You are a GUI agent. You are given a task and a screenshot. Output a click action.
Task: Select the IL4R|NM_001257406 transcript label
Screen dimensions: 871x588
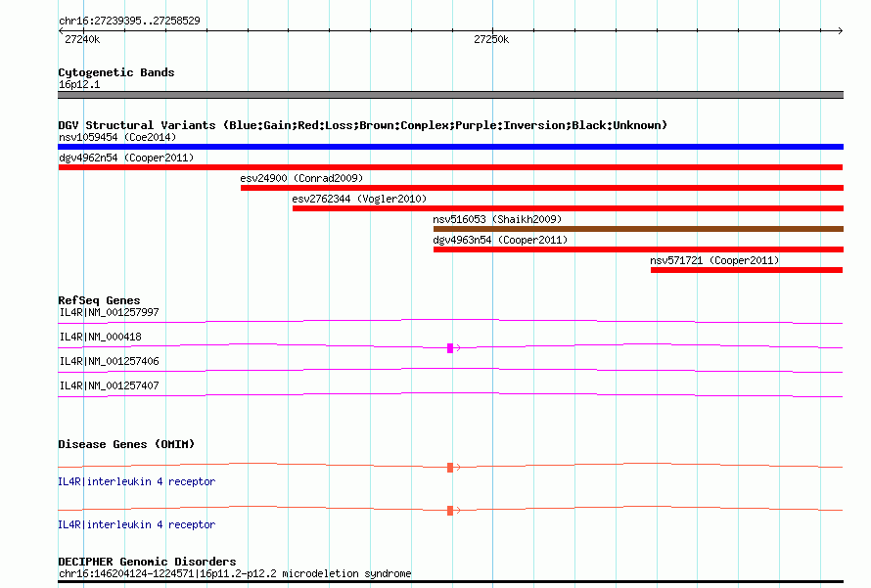coord(109,361)
